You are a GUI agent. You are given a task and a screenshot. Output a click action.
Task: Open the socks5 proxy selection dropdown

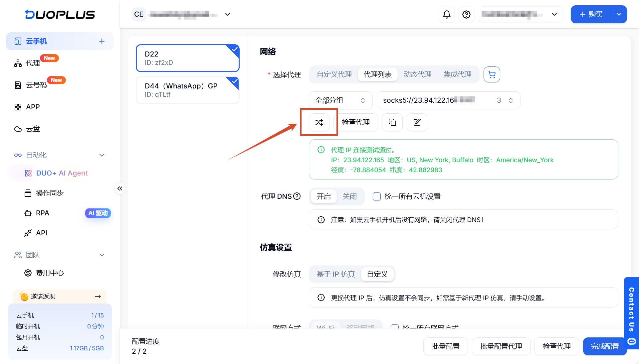(x=448, y=100)
